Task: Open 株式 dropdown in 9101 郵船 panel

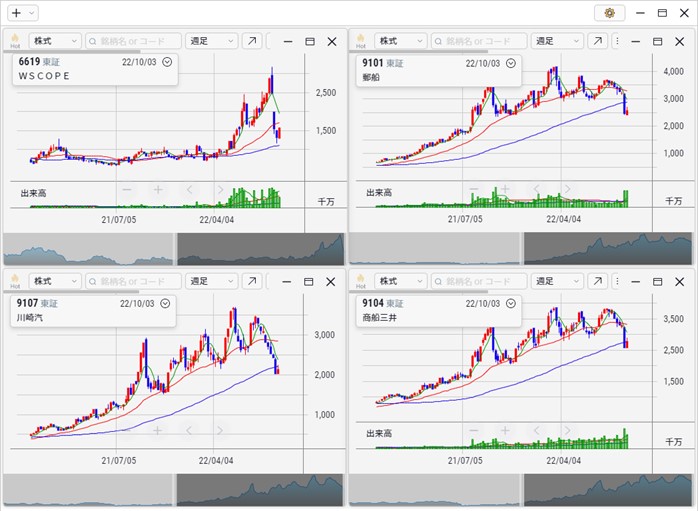Action: [x=401, y=41]
